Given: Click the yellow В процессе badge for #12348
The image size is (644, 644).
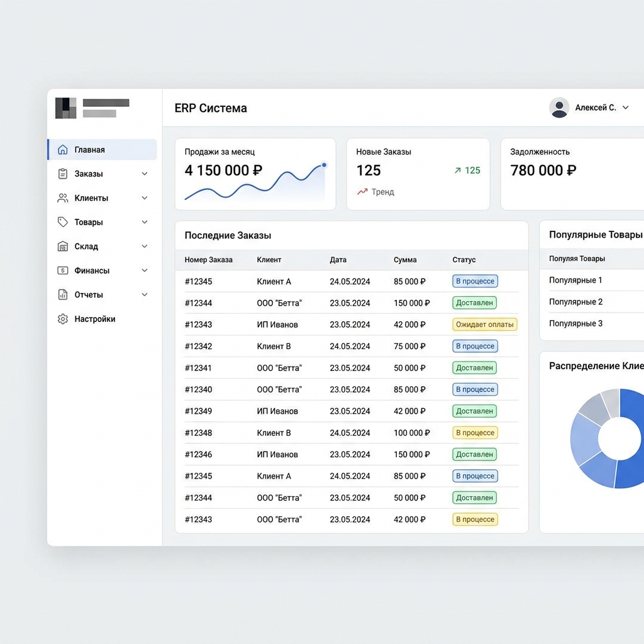Looking at the screenshot, I should pos(475,433).
